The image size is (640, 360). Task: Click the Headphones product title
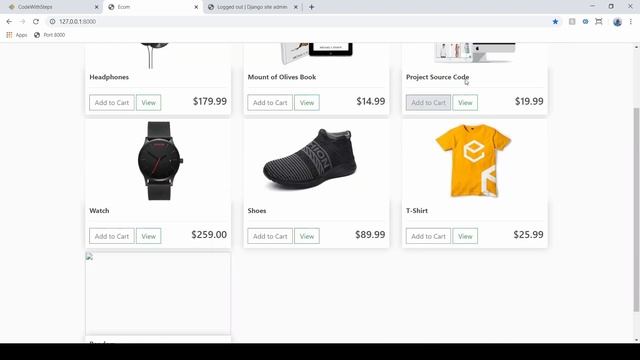coord(109,77)
